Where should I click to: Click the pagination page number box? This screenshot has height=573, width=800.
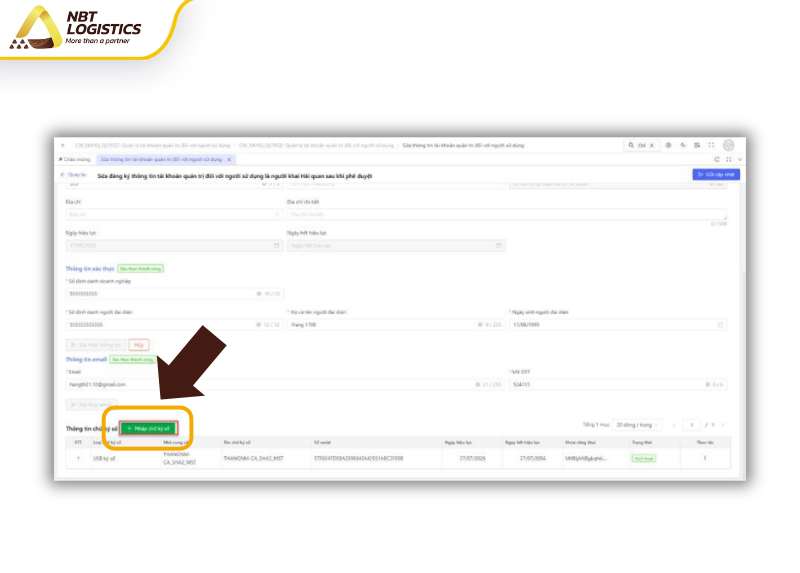pos(692,425)
